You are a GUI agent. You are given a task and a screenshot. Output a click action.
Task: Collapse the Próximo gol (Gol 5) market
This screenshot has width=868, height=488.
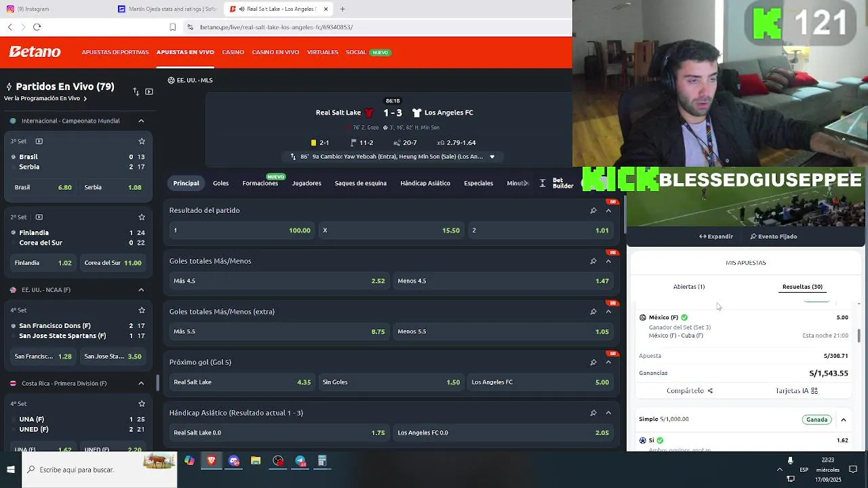coord(608,362)
